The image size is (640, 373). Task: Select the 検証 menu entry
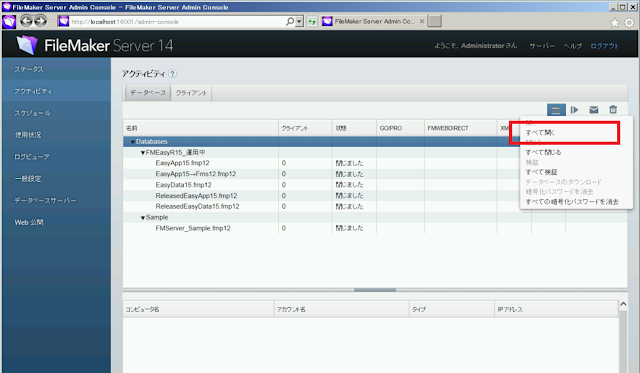click(x=532, y=162)
